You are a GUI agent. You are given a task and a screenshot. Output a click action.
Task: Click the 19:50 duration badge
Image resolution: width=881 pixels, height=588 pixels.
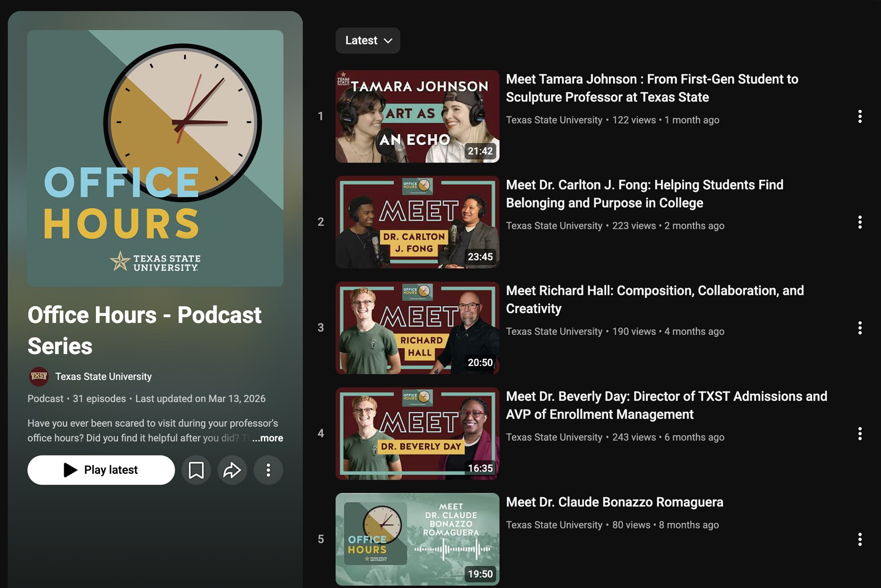coord(480,574)
